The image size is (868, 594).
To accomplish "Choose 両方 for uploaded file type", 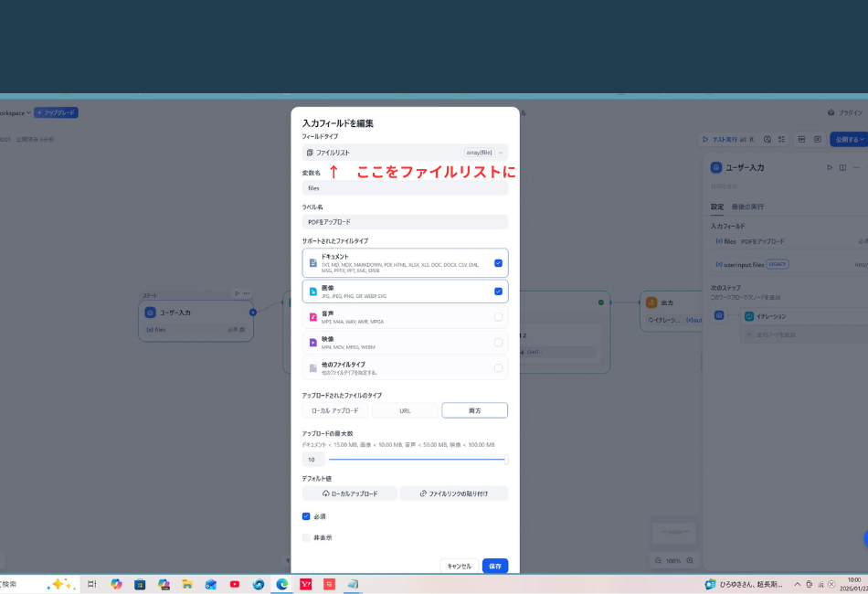I will pos(474,409).
